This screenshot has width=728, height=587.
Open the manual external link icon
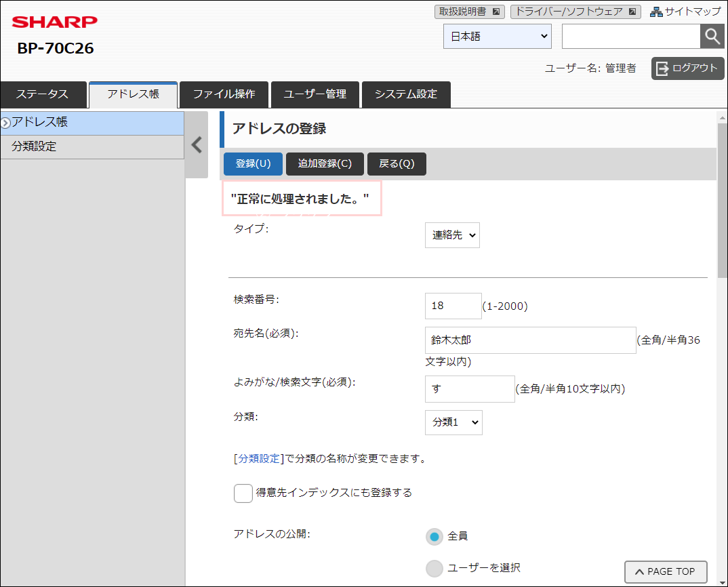point(496,12)
